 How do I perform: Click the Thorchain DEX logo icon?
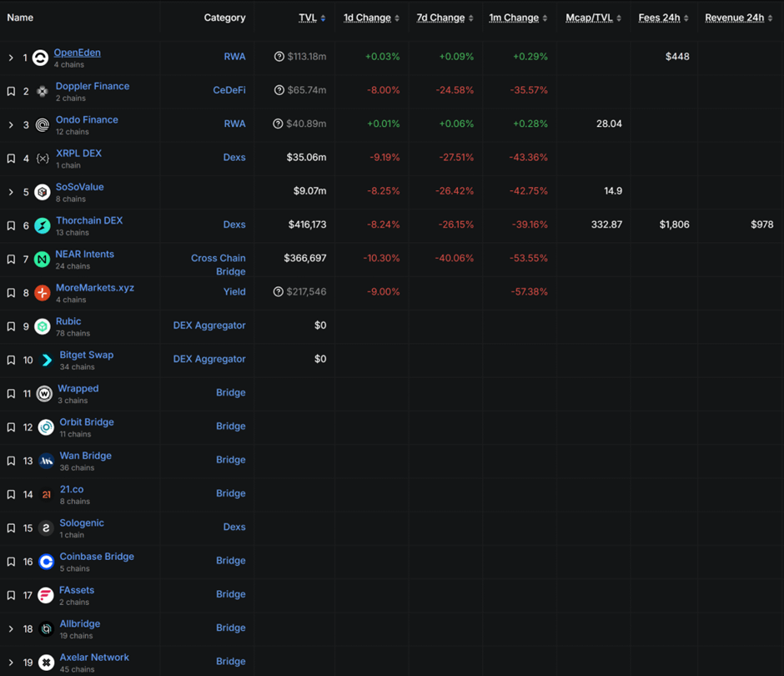coord(43,226)
